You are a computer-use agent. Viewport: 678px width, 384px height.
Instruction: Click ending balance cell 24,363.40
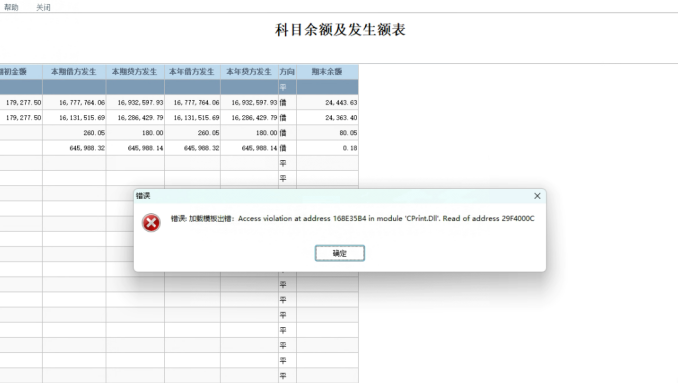[327, 118]
